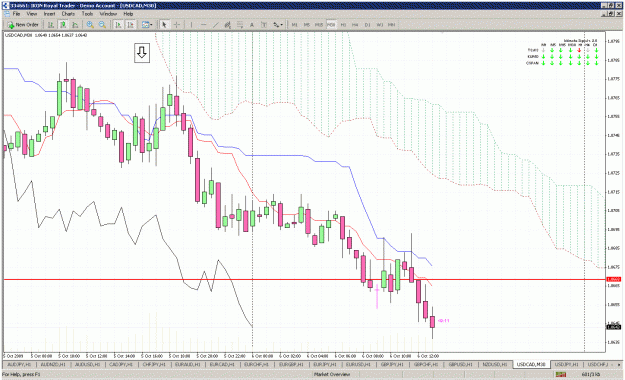
Task: Switch timeframe to M5
Action: [x=307, y=25]
